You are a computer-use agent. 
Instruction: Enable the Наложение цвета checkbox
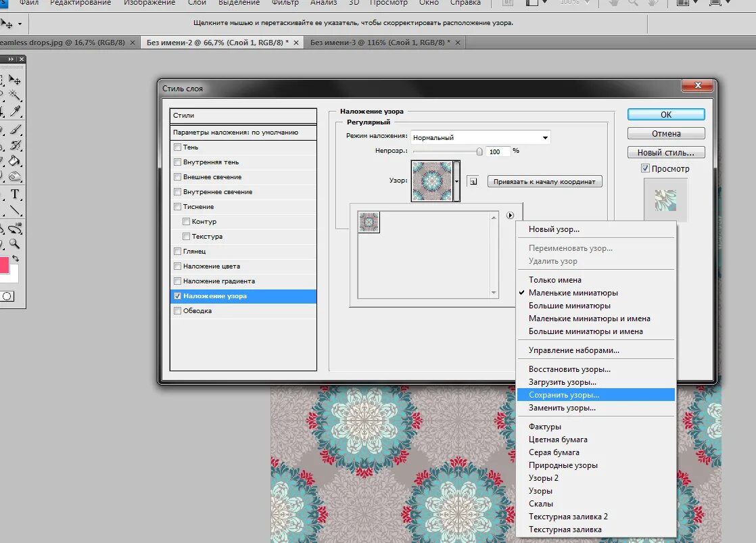click(x=177, y=266)
